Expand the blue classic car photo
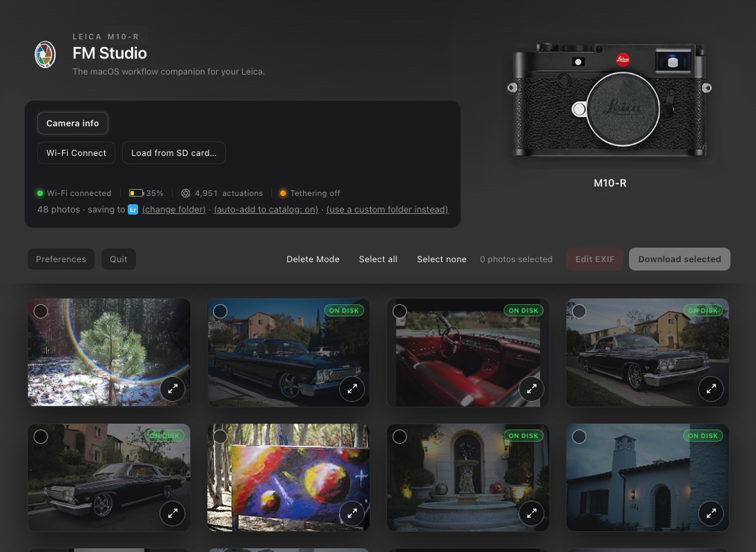Viewport: 756px width, 552px height. tap(352, 388)
